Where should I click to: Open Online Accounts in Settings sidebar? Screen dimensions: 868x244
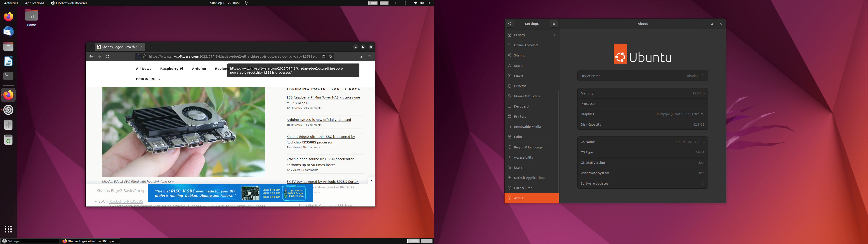point(532,45)
